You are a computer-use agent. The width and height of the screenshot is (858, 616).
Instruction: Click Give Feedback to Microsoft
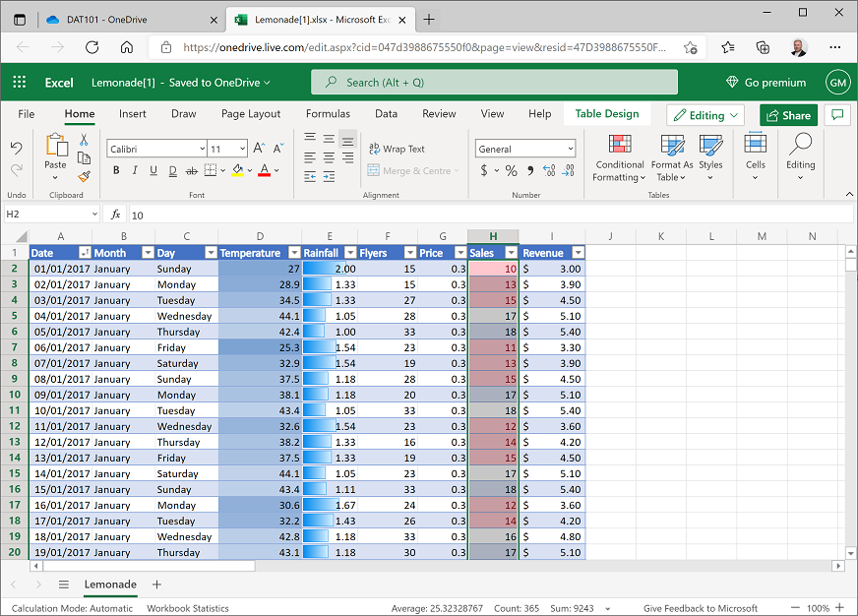pyautogui.click(x=701, y=608)
